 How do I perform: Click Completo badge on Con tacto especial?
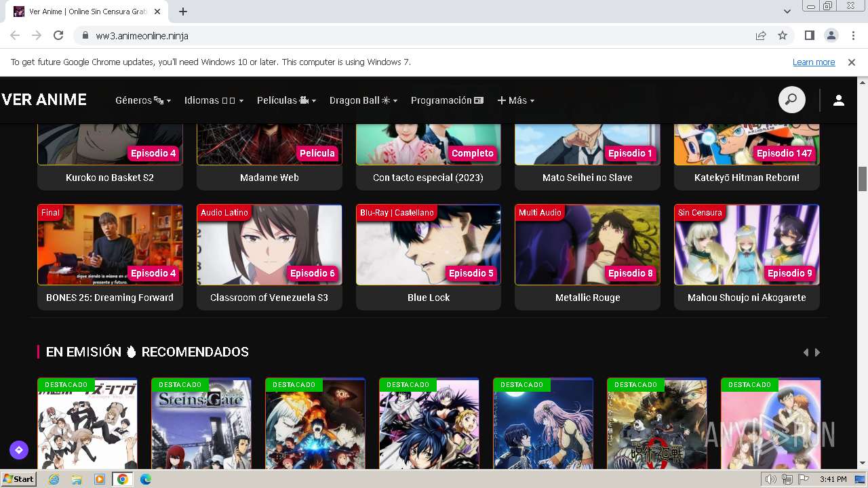(473, 153)
